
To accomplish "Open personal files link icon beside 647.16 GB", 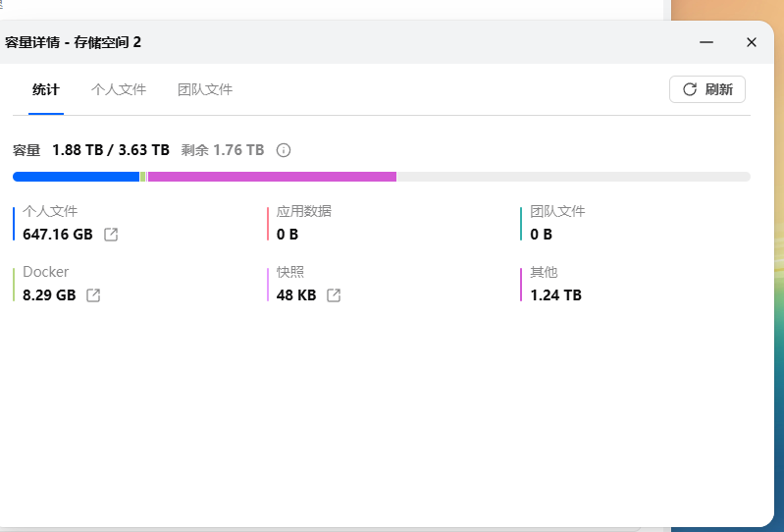I will click(112, 235).
